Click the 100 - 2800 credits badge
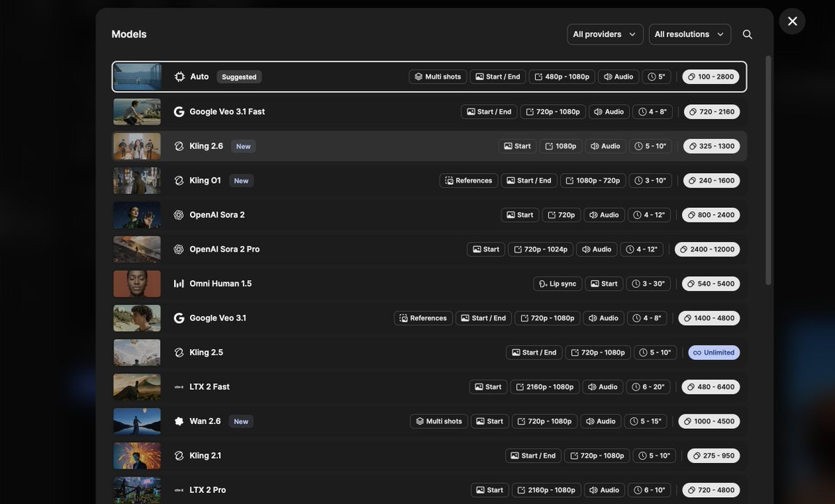The height and width of the screenshot is (504, 835). point(710,76)
